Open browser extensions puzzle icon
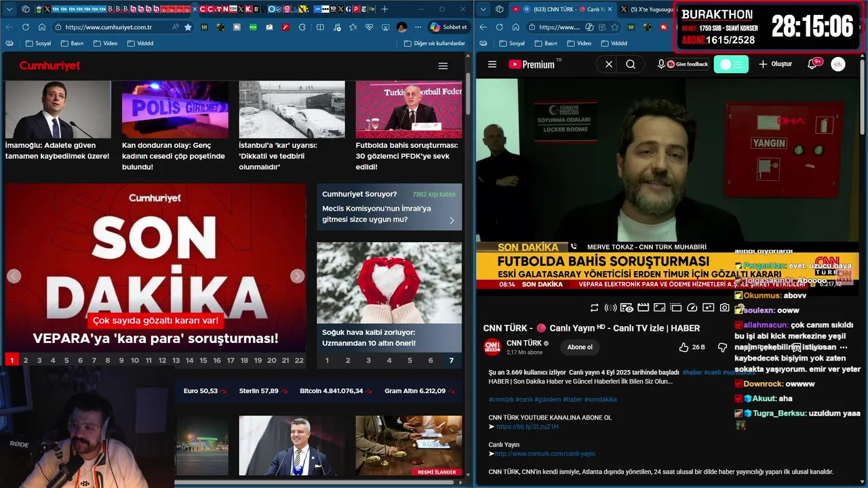The height and width of the screenshot is (488, 868). (302, 27)
